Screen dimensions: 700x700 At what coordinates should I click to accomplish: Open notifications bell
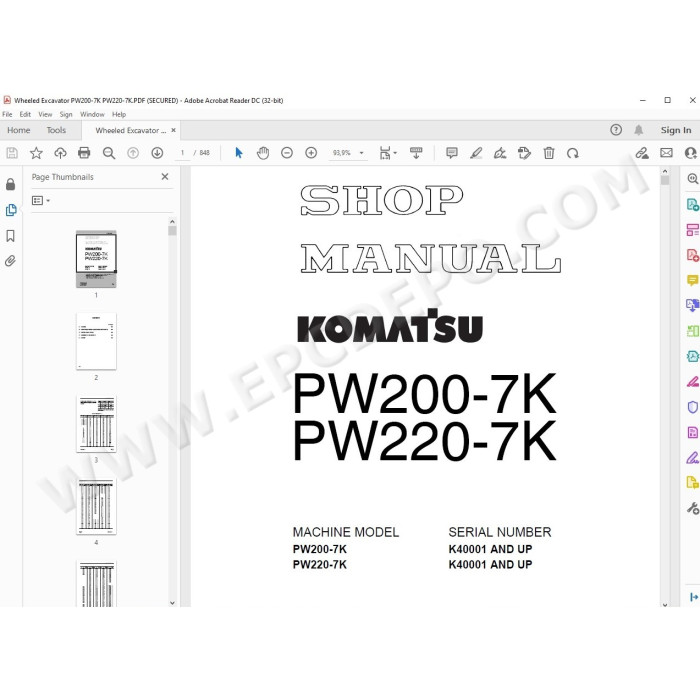click(x=639, y=130)
